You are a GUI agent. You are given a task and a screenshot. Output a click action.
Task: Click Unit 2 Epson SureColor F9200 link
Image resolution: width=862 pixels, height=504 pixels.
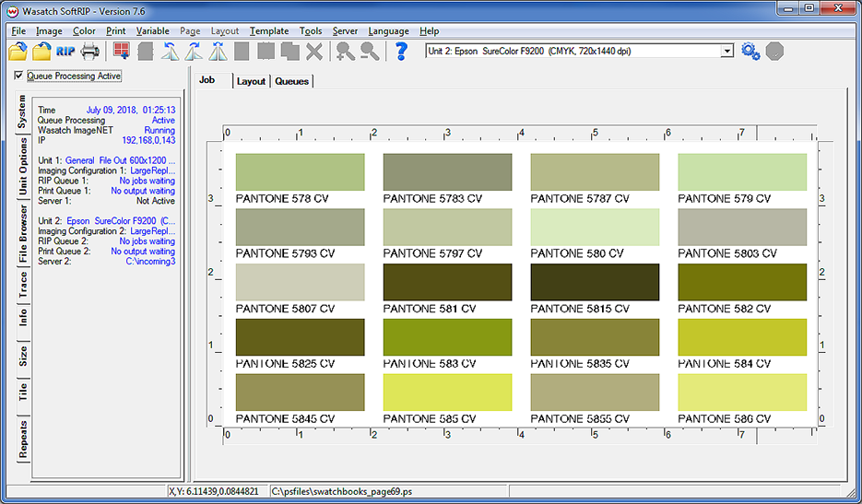121,221
